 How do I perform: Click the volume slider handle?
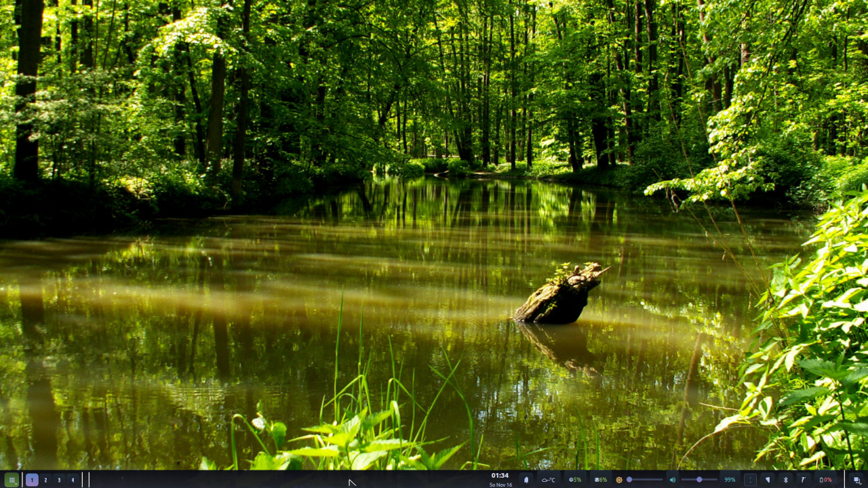point(699,480)
